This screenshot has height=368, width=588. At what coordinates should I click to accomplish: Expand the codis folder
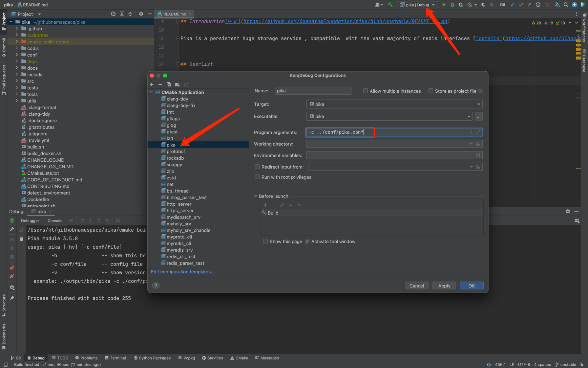pos(17,48)
